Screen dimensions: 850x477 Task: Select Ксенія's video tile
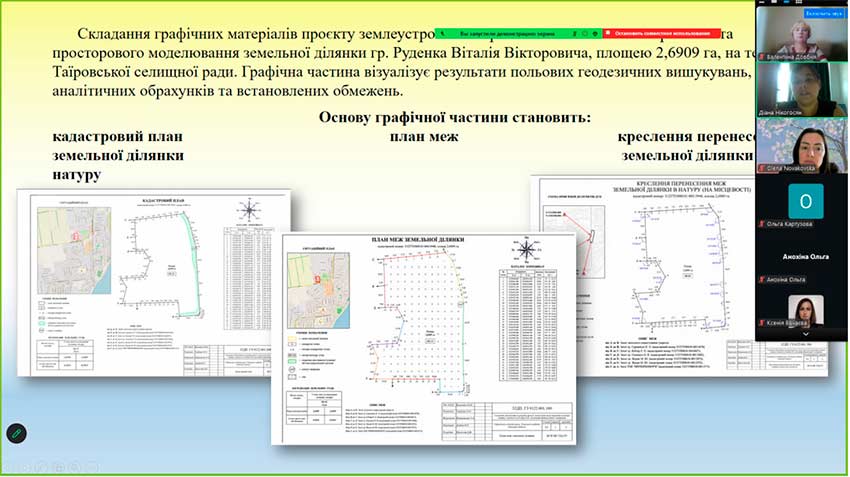click(806, 311)
